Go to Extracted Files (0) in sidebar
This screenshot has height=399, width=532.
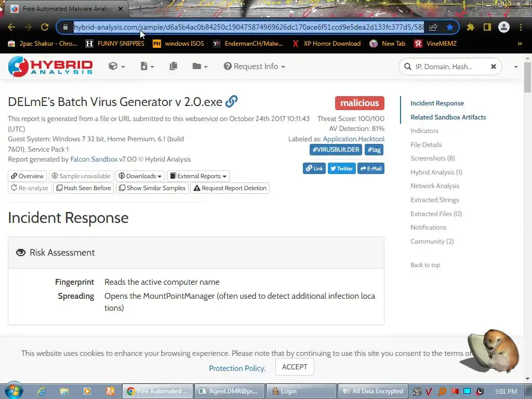(x=436, y=214)
